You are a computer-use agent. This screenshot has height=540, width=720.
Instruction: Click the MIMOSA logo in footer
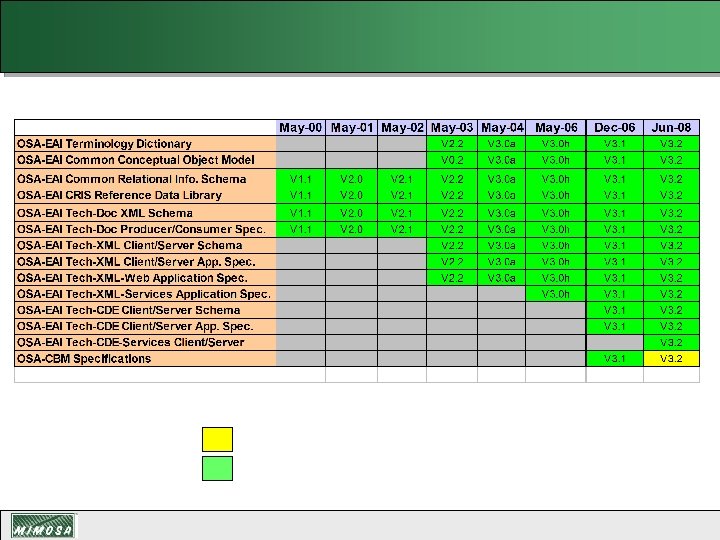point(43,526)
